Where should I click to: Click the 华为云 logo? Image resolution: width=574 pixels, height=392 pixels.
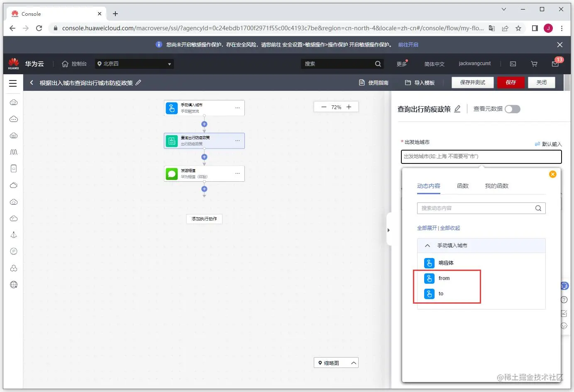(26, 64)
